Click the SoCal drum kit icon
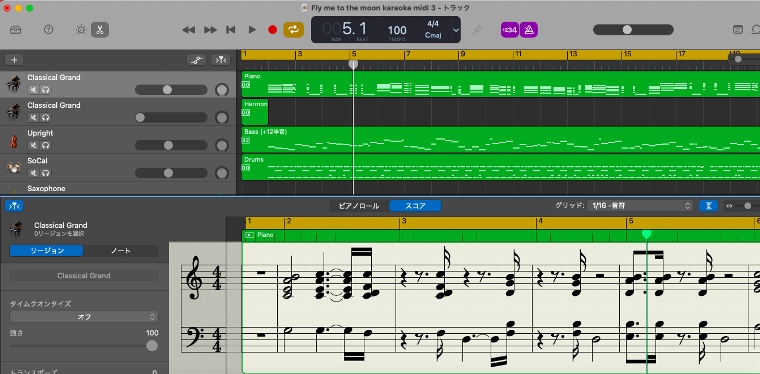This screenshot has width=760, height=374. [13, 168]
